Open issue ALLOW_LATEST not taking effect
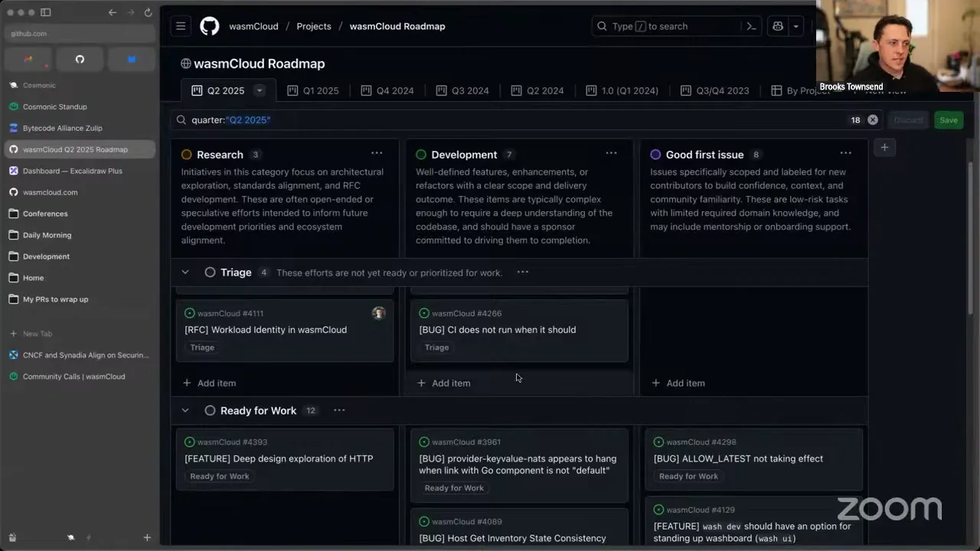Screen dimensions: 980x551 pos(738,458)
